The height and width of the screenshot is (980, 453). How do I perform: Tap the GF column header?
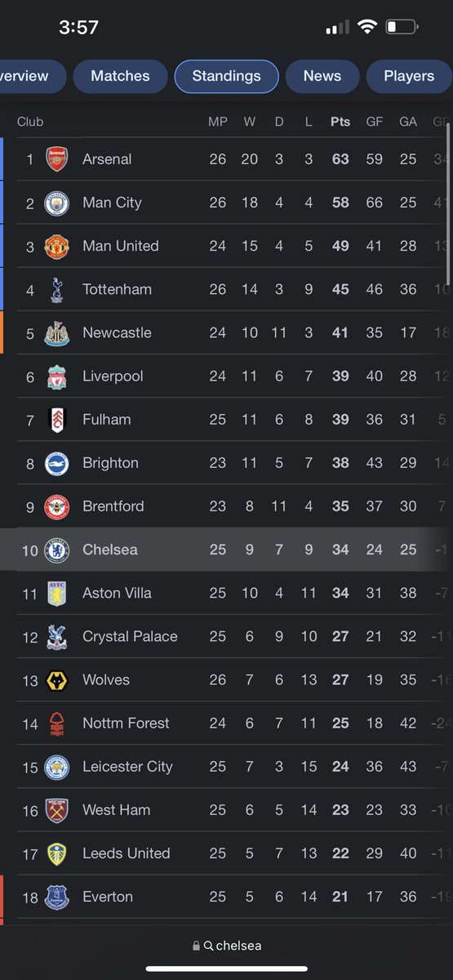375,122
